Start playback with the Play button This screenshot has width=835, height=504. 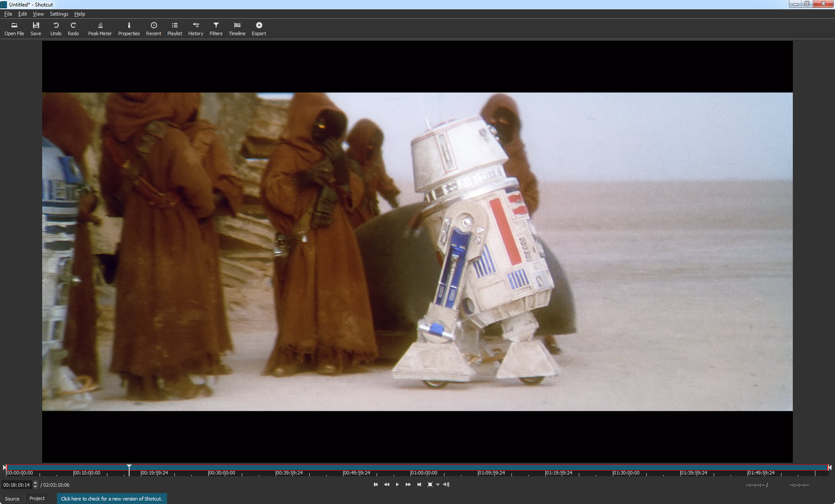click(397, 484)
